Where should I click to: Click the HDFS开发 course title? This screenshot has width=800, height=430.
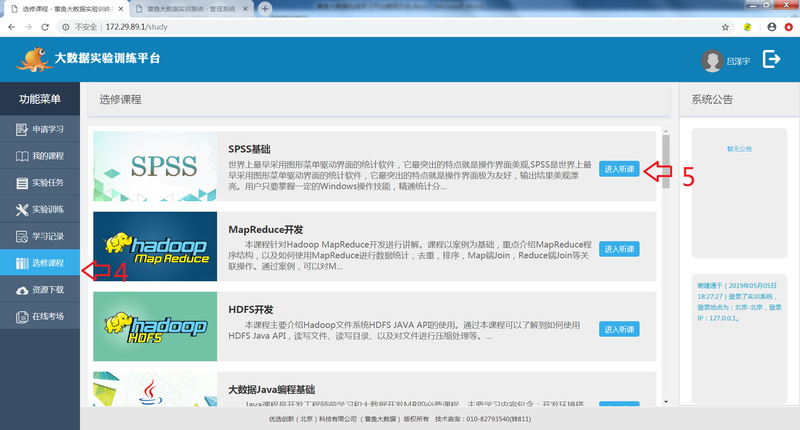(251, 310)
